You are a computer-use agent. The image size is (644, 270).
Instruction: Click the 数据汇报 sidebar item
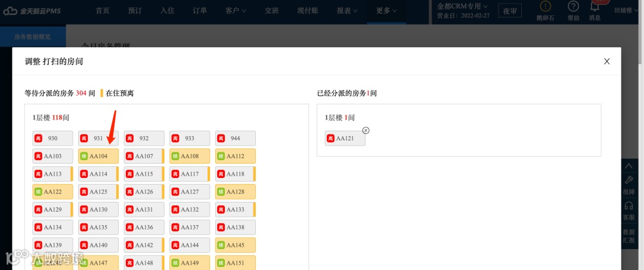628,236
